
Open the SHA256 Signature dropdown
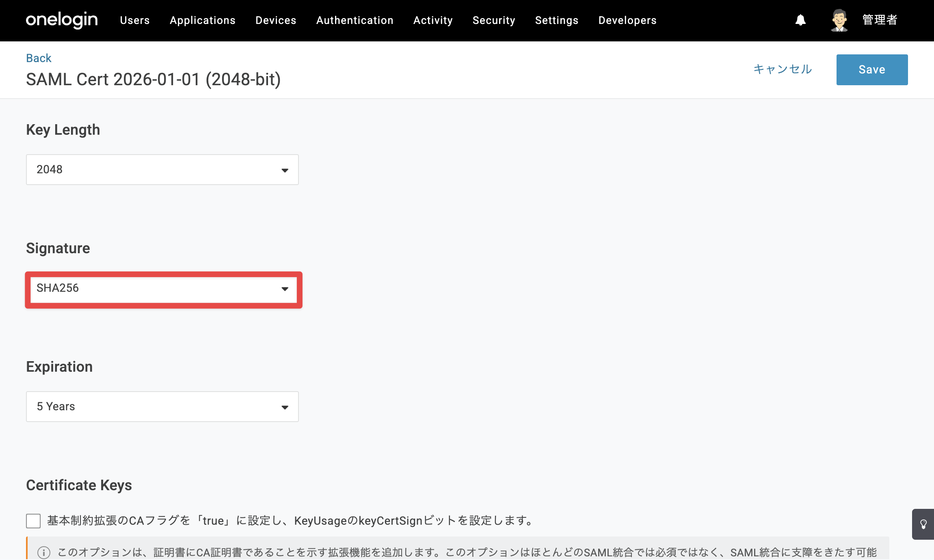pyautogui.click(x=164, y=289)
